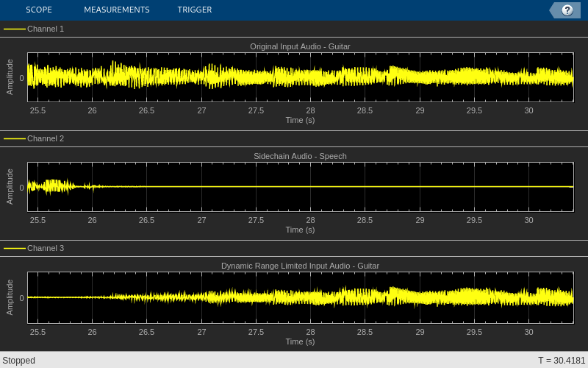
Task: Switch to the MEASUREMENTS tab
Action: click(117, 10)
